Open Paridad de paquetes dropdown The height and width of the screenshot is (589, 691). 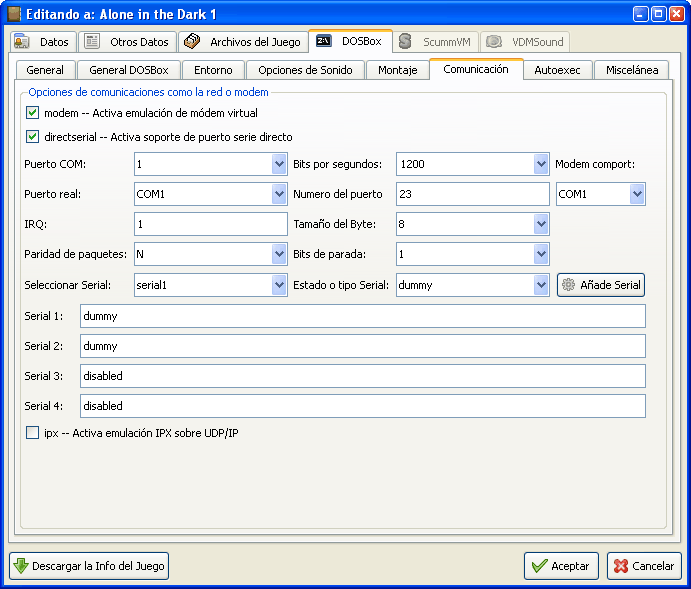279,254
